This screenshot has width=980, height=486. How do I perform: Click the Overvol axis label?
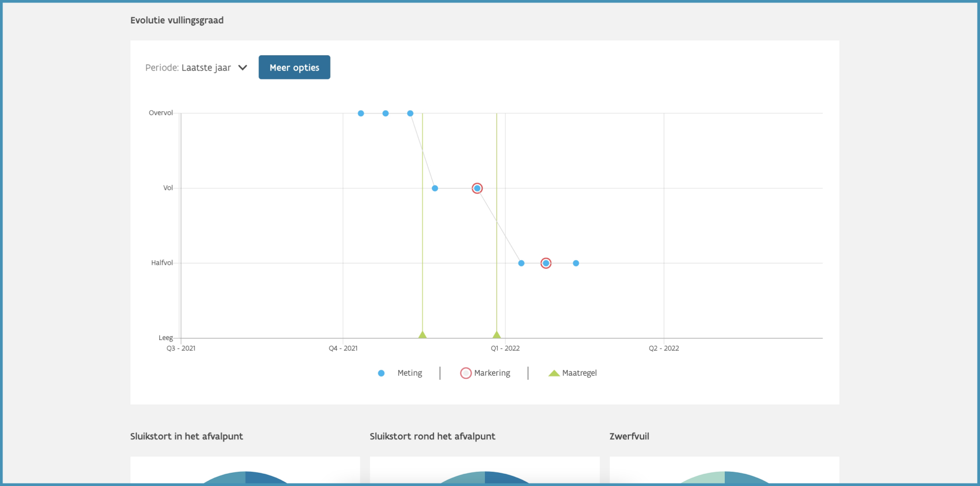click(x=161, y=113)
